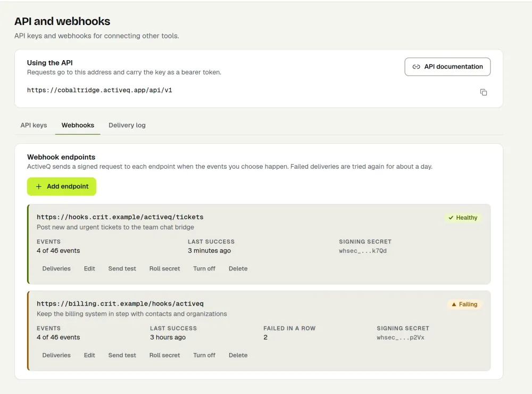Select the https://cobaltridge.activeq.app/api/v1 URL text
The image size is (532, 394).
click(x=99, y=90)
